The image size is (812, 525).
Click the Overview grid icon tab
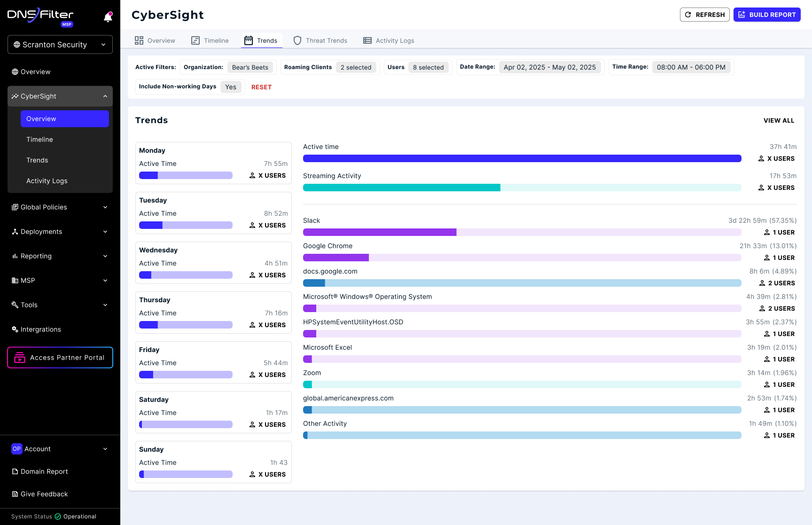[139, 40]
